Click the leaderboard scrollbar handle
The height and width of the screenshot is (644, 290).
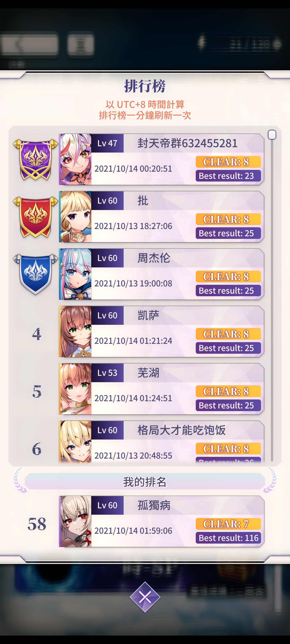point(272,134)
